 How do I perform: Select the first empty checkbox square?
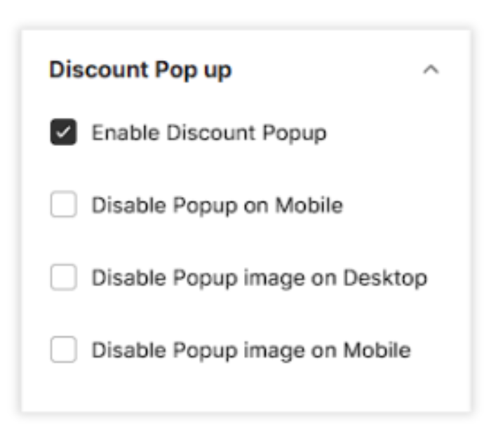click(x=63, y=205)
